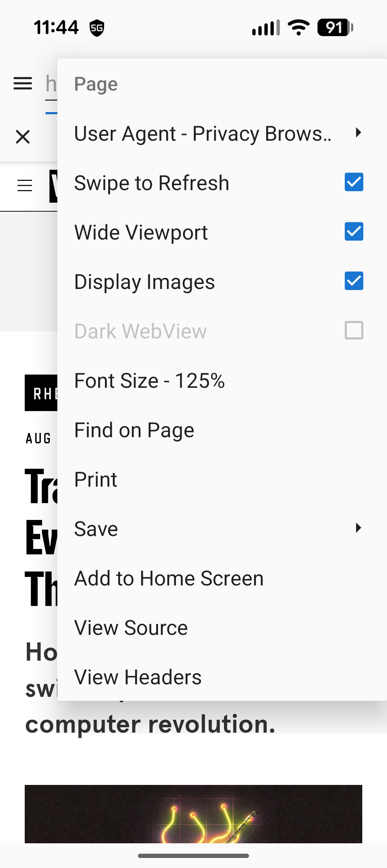Expand the Save submenu arrow
Screen dimensions: 387x868
[x=358, y=528]
